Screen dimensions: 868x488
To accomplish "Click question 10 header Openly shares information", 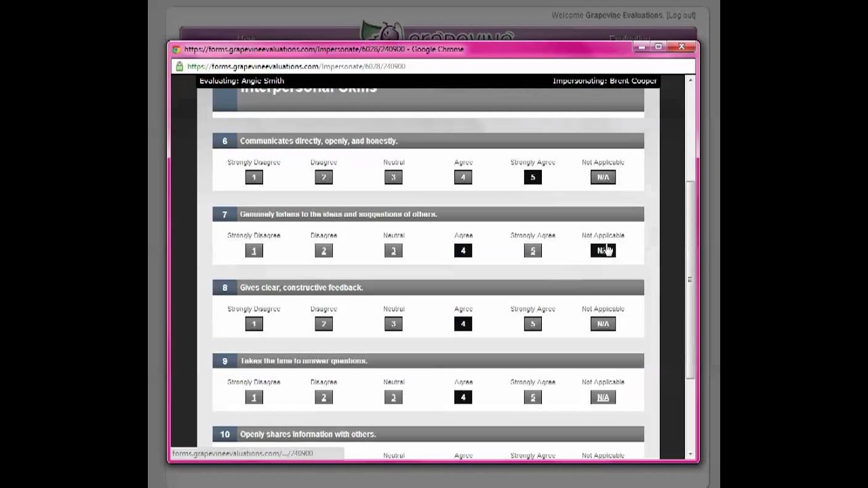I will click(x=428, y=434).
